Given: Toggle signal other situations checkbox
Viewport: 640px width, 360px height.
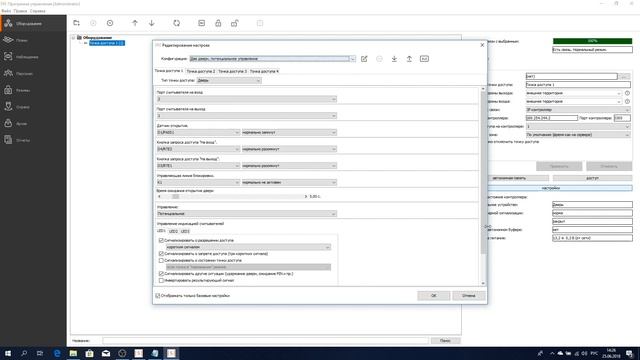Looking at the screenshot, I should (161, 273).
